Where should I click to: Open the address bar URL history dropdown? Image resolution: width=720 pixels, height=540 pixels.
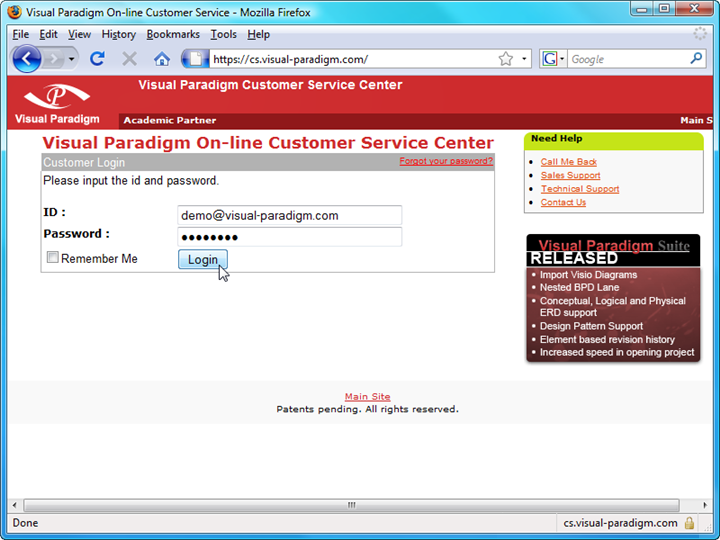pos(524,59)
